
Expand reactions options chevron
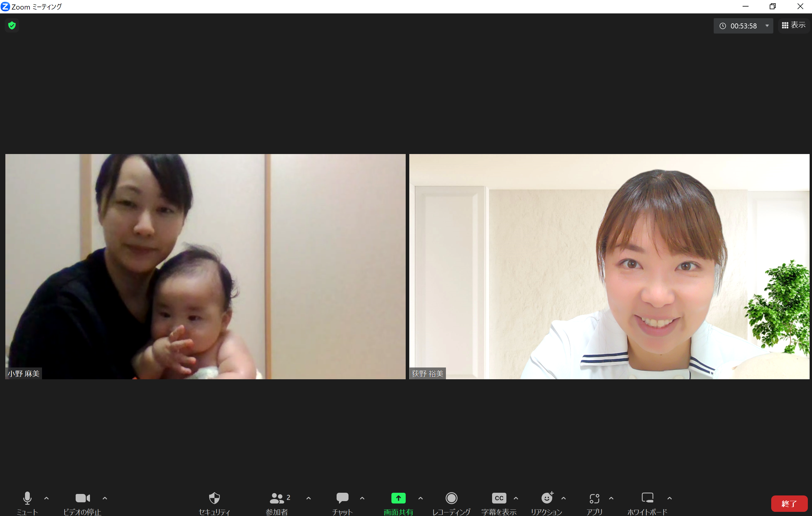coord(564,498)
